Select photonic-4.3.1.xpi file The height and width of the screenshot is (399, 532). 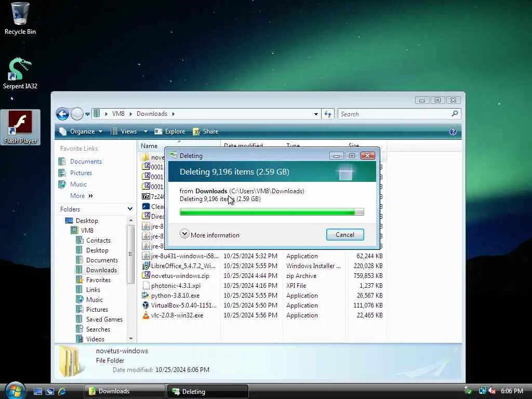262,286
